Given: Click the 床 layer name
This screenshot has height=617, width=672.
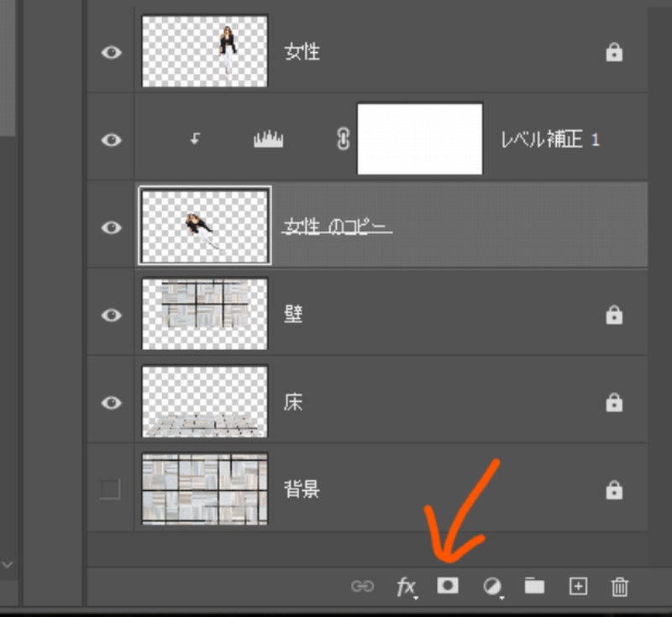Looking at the screenshot, I should point(293,402).
